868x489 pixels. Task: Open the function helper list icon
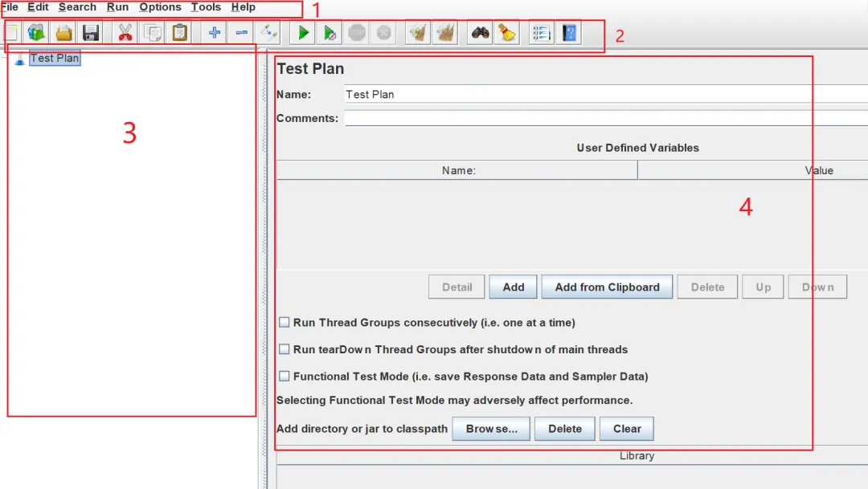(541, 33)
